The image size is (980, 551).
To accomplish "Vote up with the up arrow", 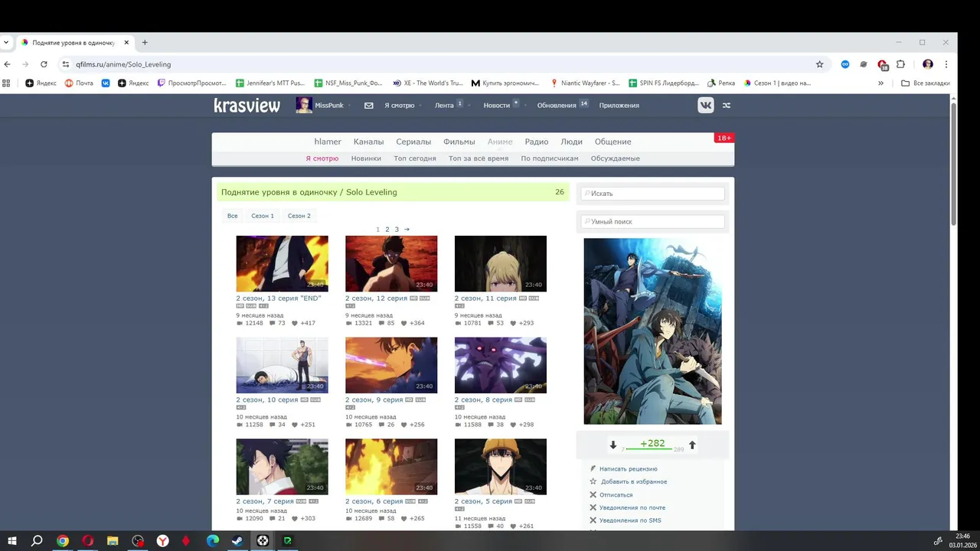I will 692,445.
